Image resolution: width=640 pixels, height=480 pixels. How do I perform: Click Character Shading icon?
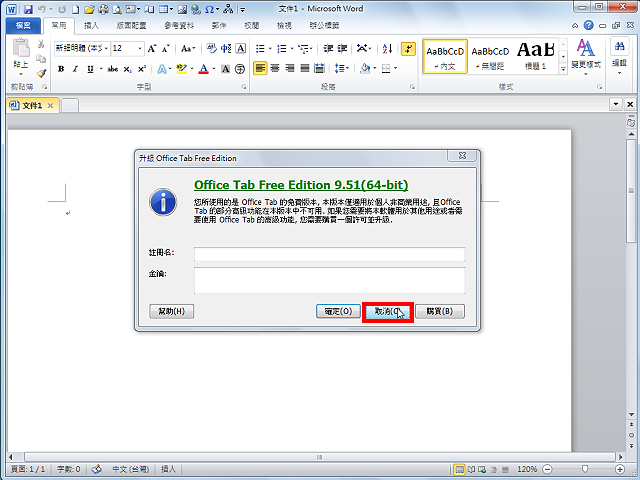[225, 69]
